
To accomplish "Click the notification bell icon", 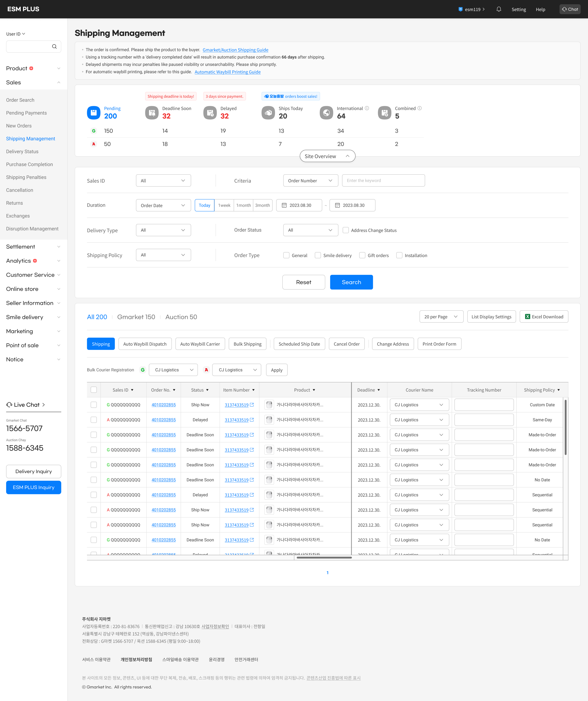I will coord(499,9).
